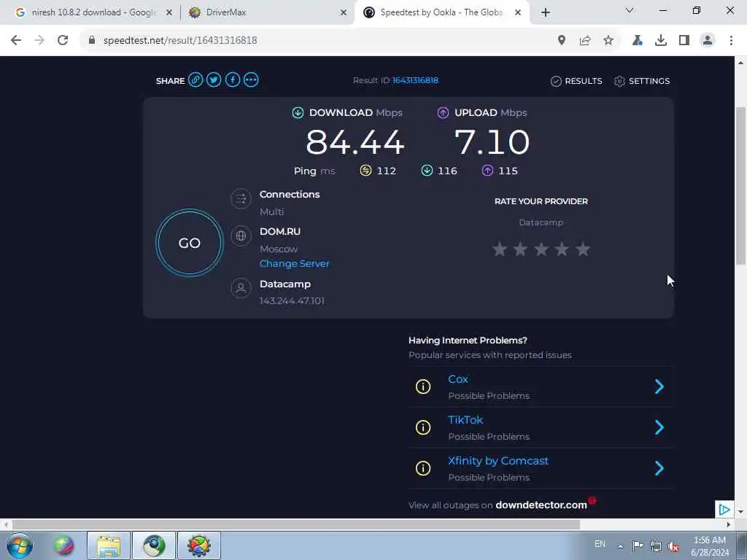Click the muted volume tray icon
The image size is (747, 560).
click(673, 546)
